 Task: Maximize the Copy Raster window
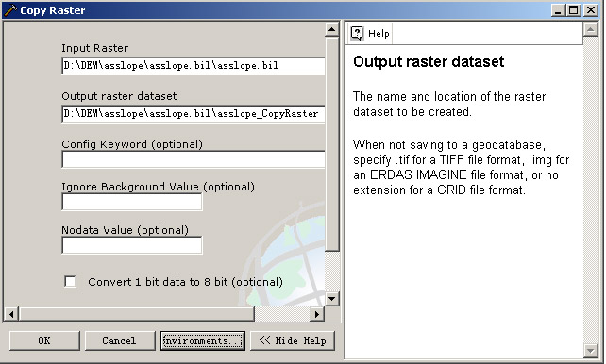tap(574, 10)
